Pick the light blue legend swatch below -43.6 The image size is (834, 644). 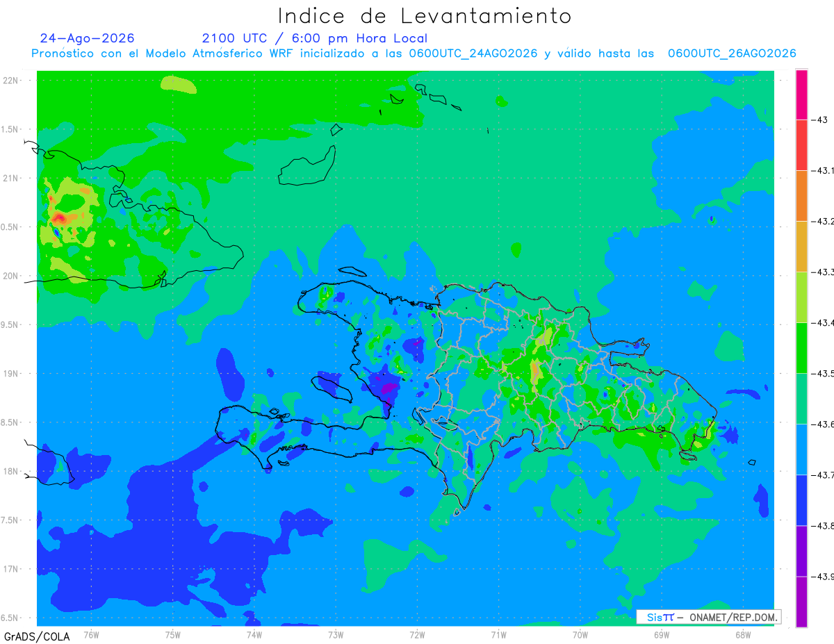801,449
